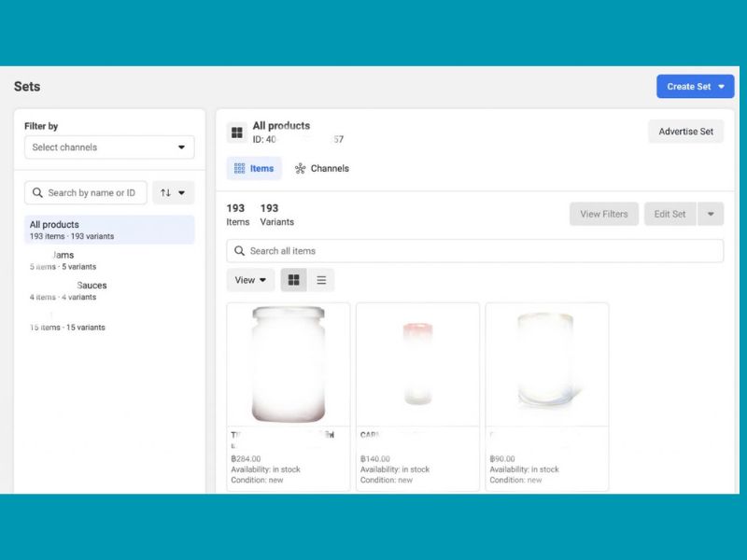Focus the Search by name or ID field
Image resolution: width=747 pixels, height=560 pixels.
point(86,193)
